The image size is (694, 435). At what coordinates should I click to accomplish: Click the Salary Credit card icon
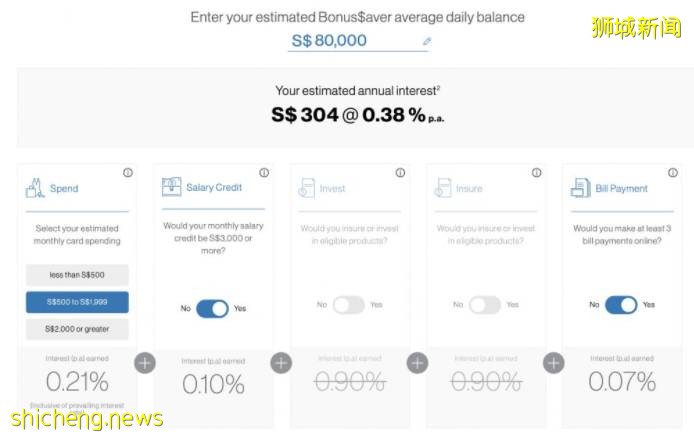click(170, 188)
